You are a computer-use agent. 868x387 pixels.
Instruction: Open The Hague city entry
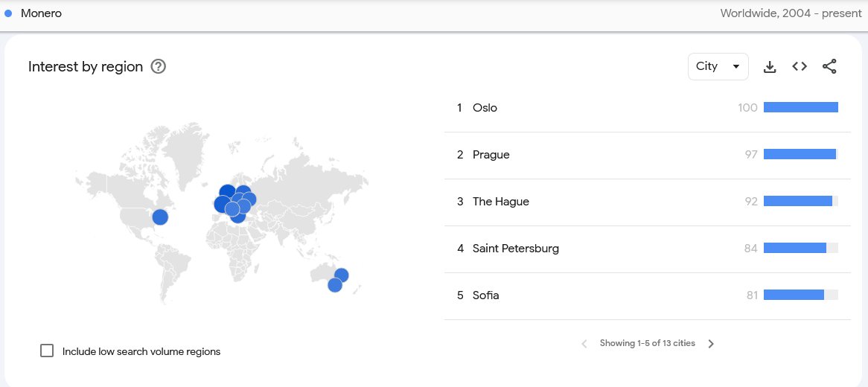click(x=500, y=202)
